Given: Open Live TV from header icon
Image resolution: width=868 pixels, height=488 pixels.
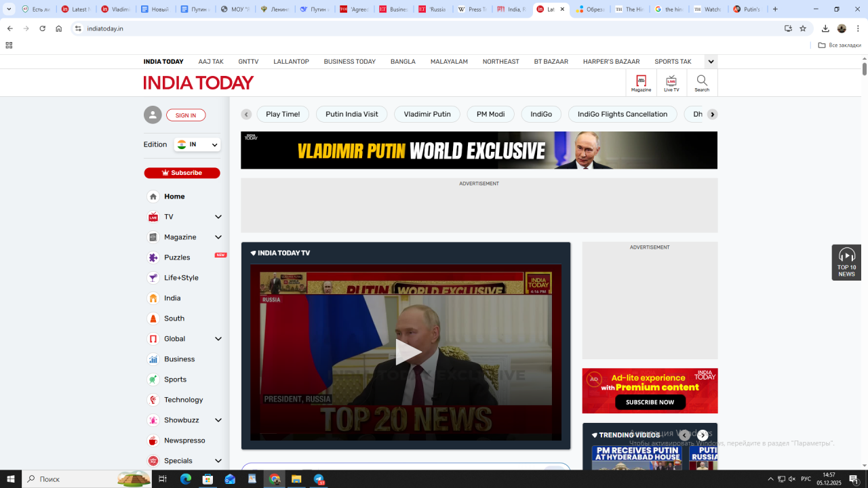Looking at the screenshot, I should 671,83.
